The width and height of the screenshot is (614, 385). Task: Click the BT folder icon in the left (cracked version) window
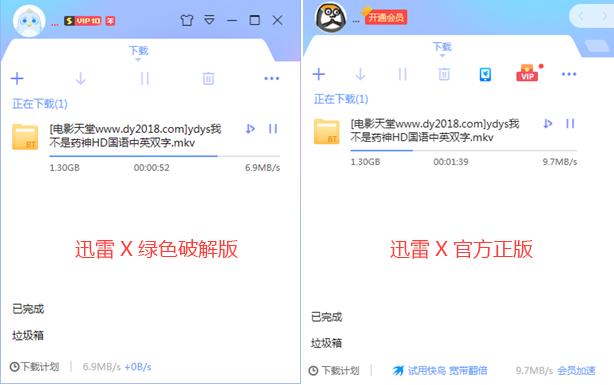coord(25,137)
